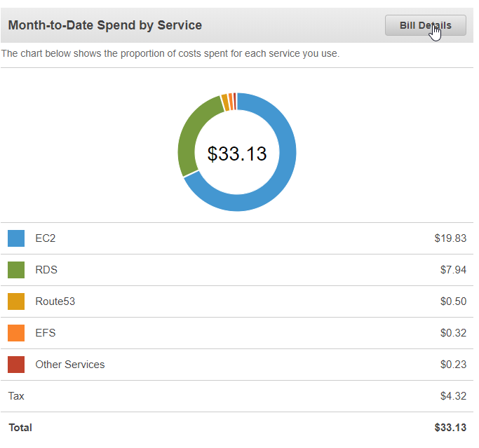Select the EC2 service label
479x448 pixels.
pyautogui.click(x=46, y=238)
